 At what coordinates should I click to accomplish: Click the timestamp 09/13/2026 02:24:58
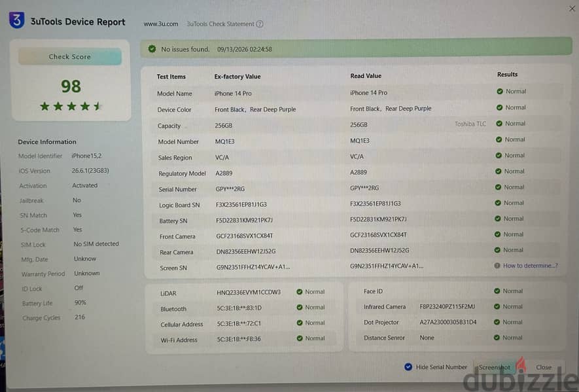[245, 49]
